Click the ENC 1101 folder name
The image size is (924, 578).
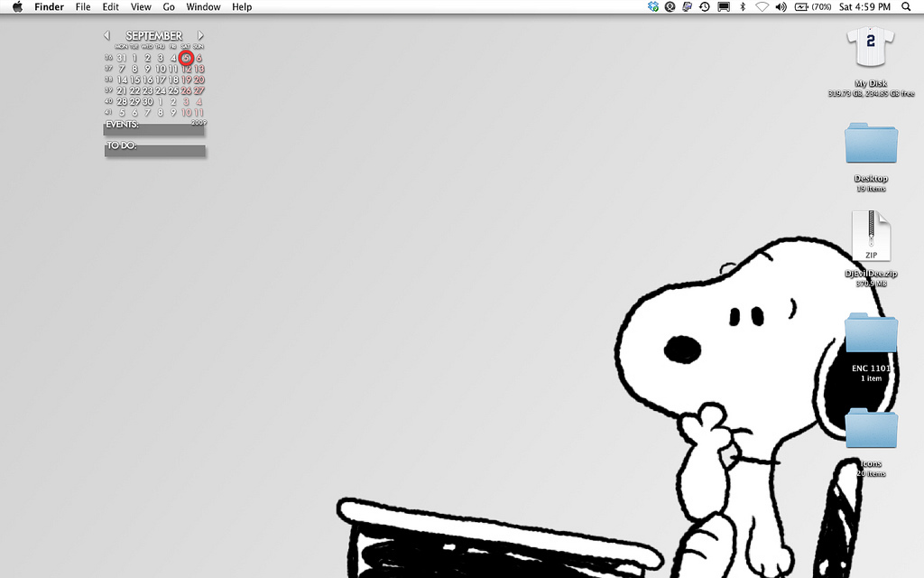[x=871, y=368]
